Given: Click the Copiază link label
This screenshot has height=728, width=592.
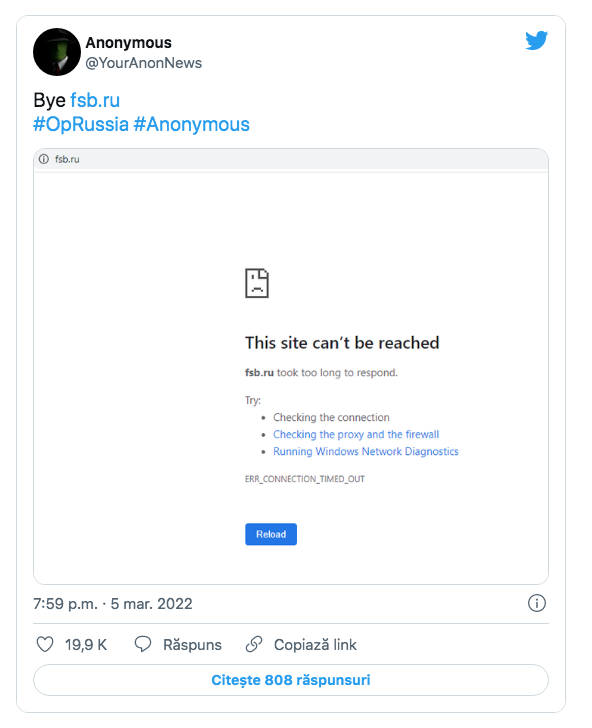Looking at the screenshot, I should pyautogui.click(x=315, y=645).
